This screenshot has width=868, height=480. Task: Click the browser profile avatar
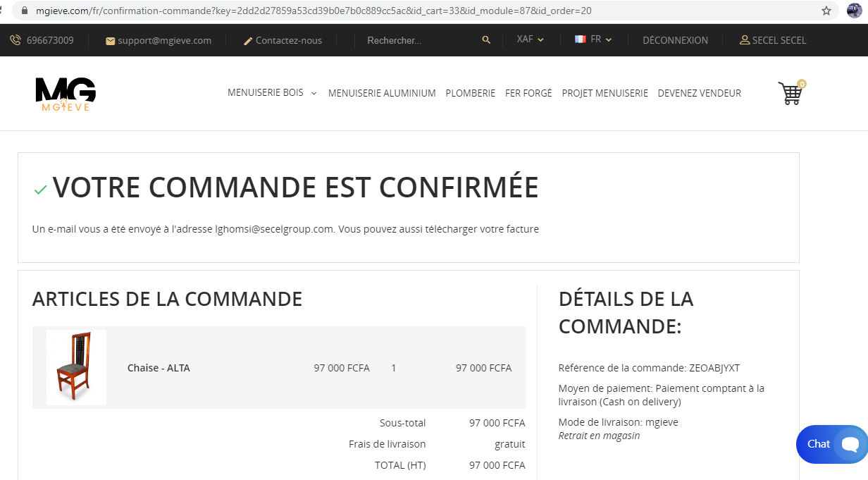[x=854, y=11]
